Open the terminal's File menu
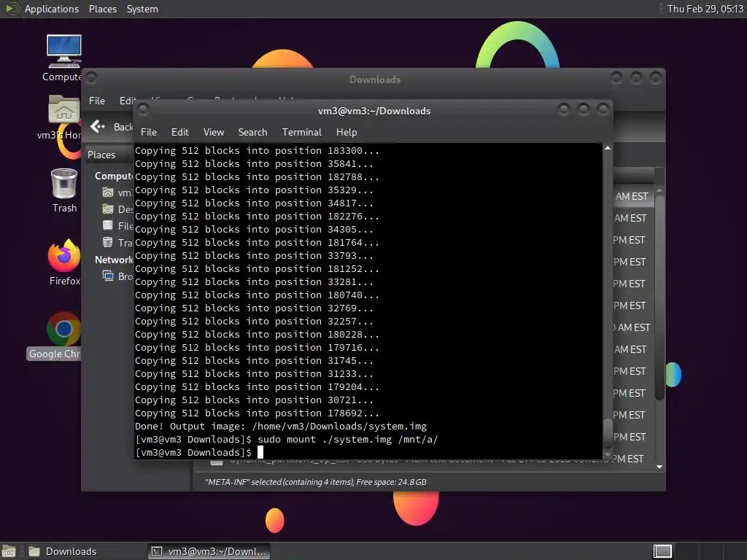This screenshot has width=747, height=560. [x=149, y=132]
